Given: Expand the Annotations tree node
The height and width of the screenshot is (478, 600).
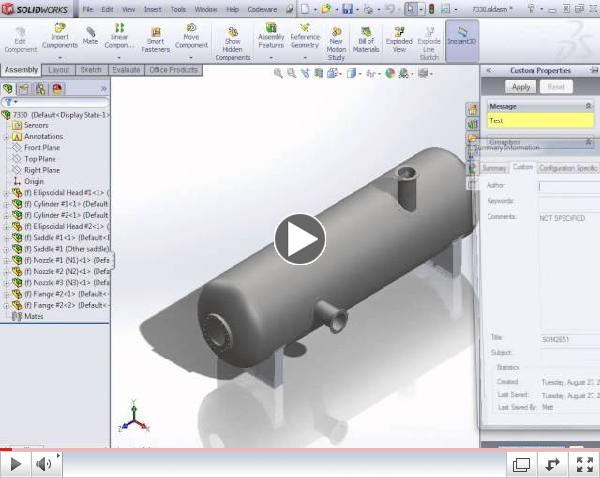Looking at the screenshot, I should click(5, 137).
